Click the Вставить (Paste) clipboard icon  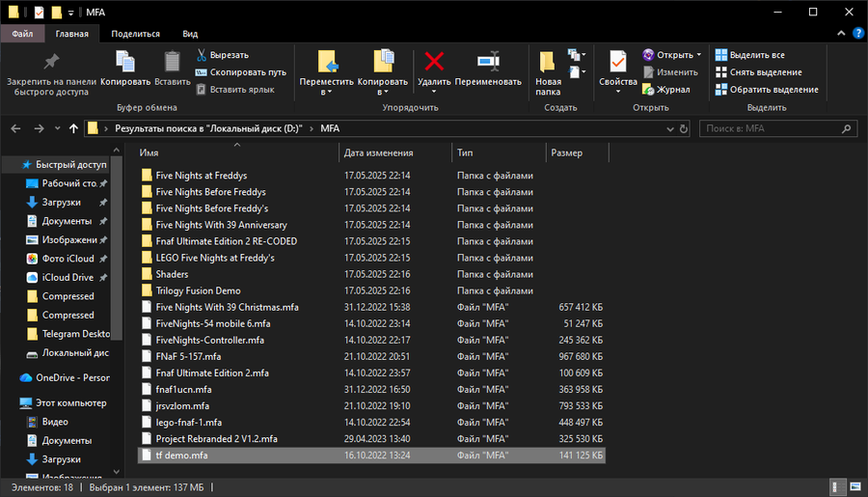pos(173,62)
